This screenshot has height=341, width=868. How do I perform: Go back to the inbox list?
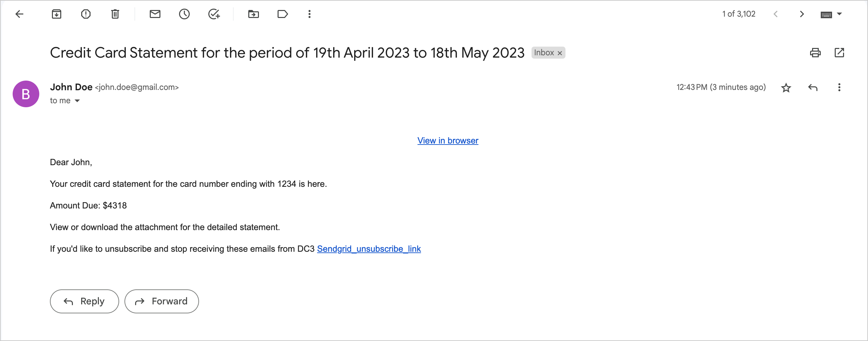coord(20,14)
